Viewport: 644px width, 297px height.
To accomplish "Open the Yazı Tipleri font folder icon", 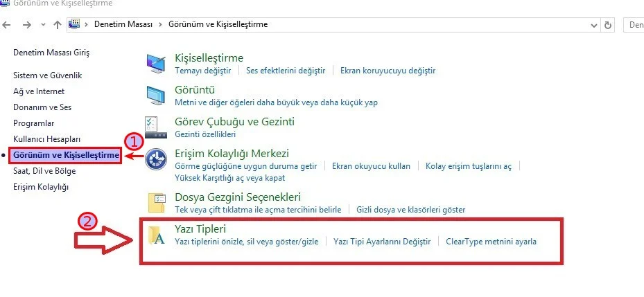I will click(156, 235).
